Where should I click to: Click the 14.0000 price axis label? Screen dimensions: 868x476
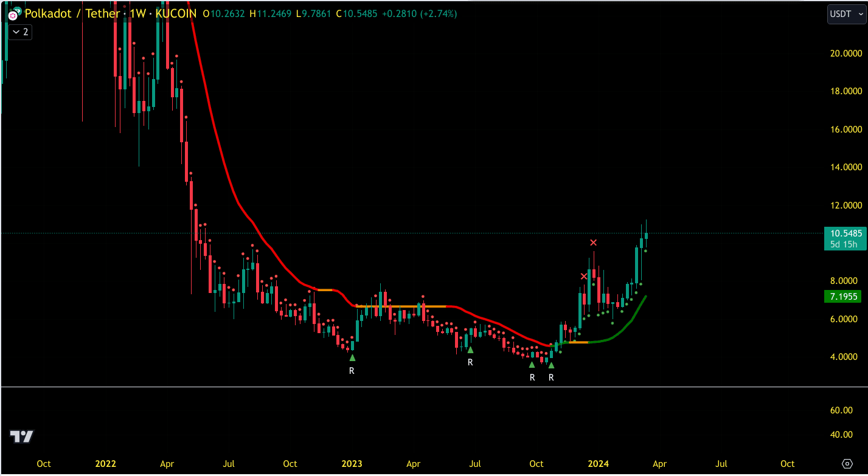pos(846,167)
